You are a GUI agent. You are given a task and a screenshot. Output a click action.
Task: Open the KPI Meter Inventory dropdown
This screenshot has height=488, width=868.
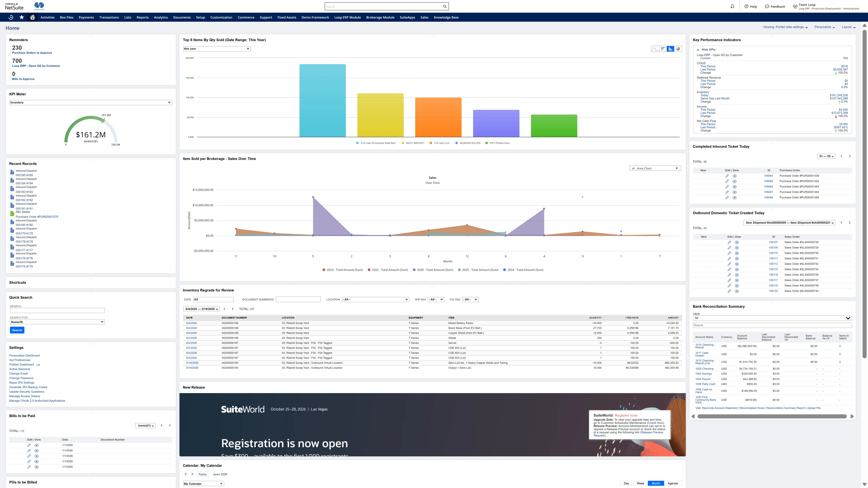tap(91, 102)
